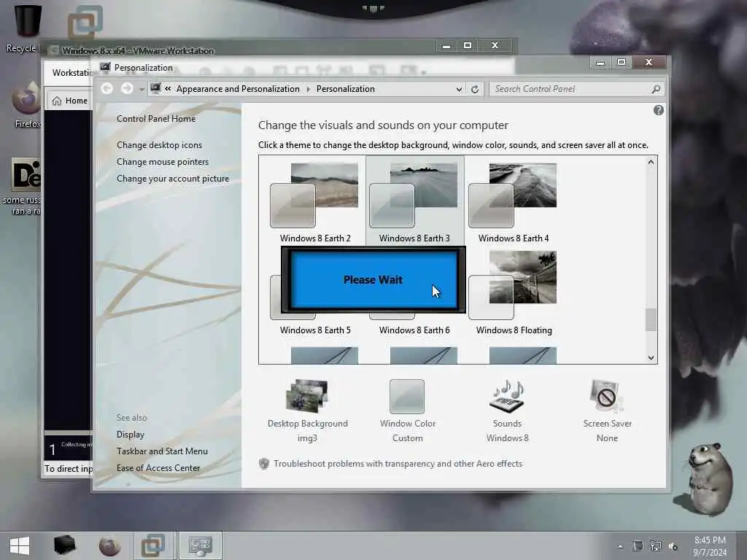The image size is (747, 560).
Task: Show hidden system tray icons
Action: [620, 546]
